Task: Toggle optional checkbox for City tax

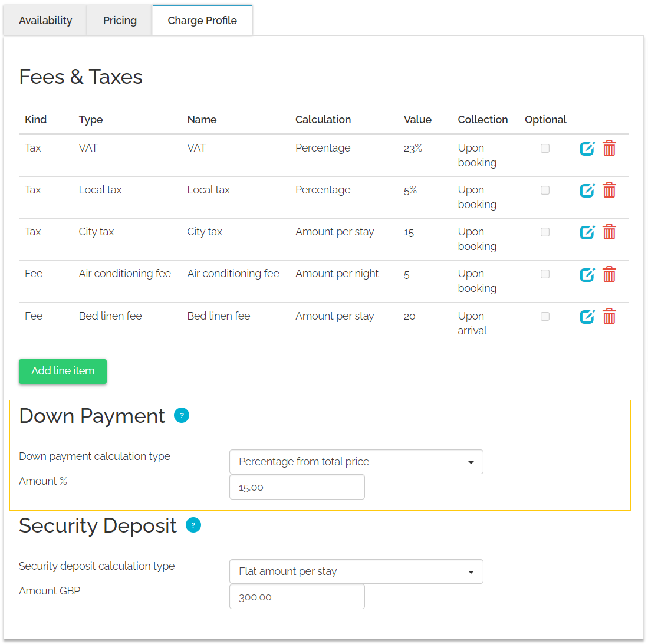Action: pos(545,232)
